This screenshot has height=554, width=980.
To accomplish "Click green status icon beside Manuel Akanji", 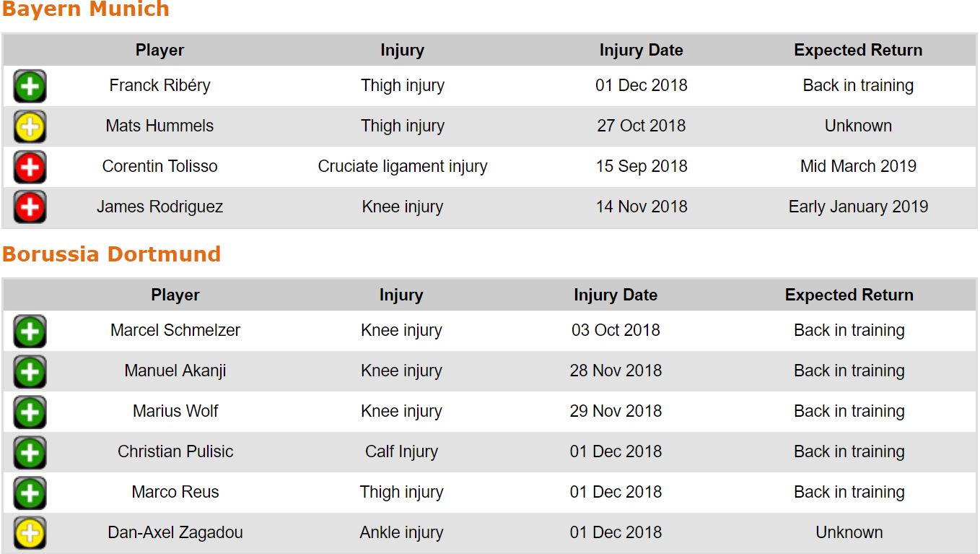I will click(30, 371).
